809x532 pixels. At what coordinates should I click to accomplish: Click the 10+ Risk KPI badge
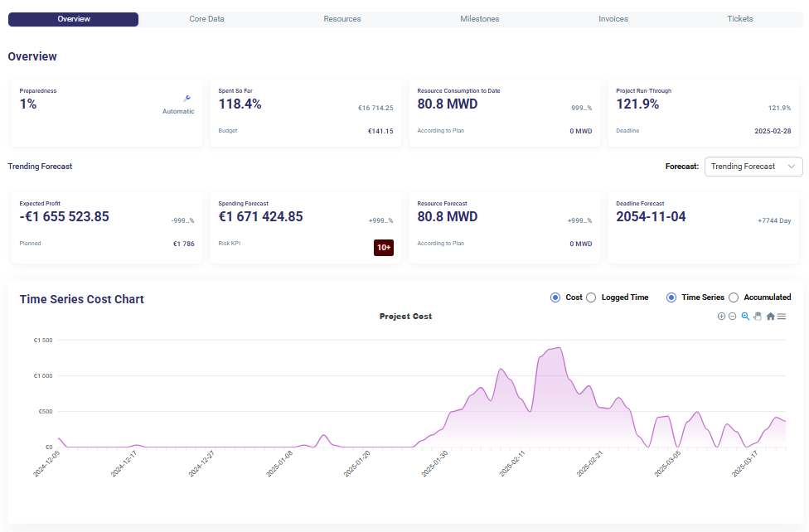point(384,247)
